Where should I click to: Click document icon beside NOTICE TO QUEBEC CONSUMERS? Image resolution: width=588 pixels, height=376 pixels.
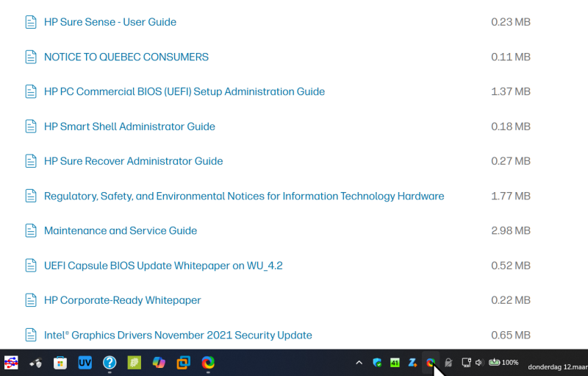pos(31,57)
